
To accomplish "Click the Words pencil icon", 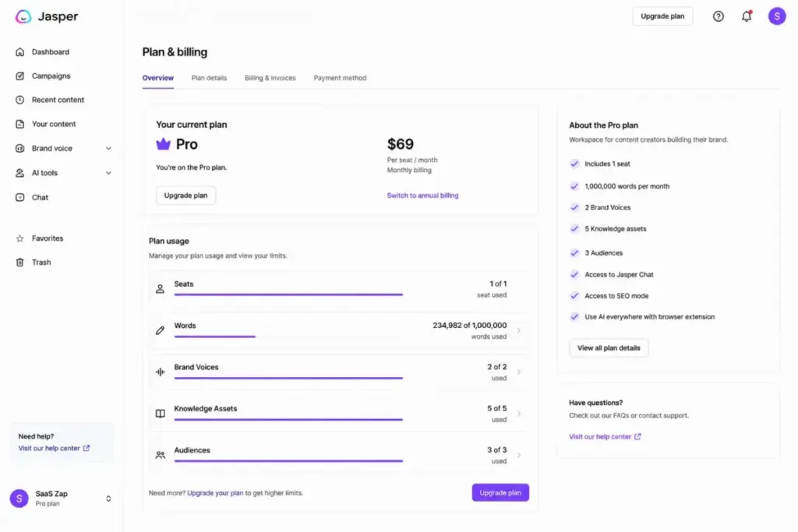I will 160,330.
